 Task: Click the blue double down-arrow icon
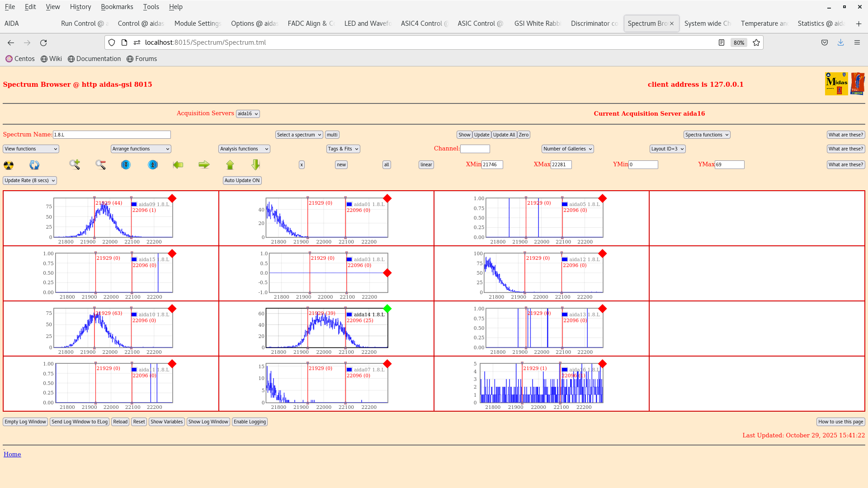tap(125, 165)
